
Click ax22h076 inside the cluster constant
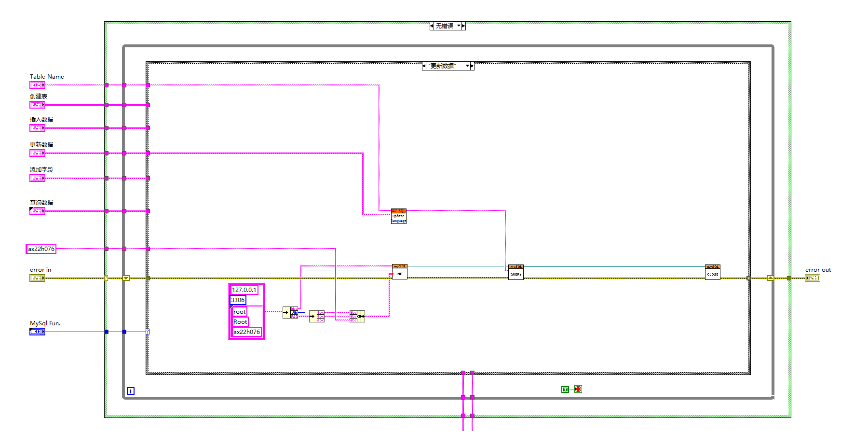click(247, 332)
